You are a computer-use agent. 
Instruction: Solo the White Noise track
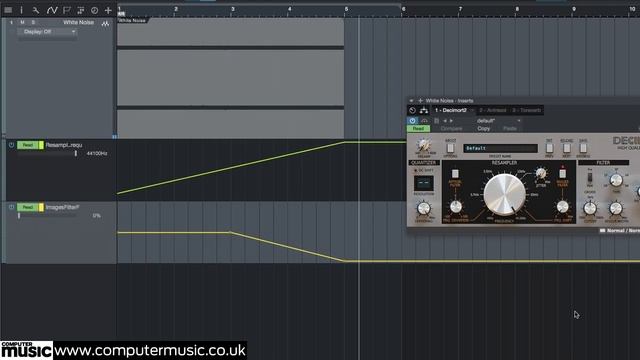(x=33, y=22)
